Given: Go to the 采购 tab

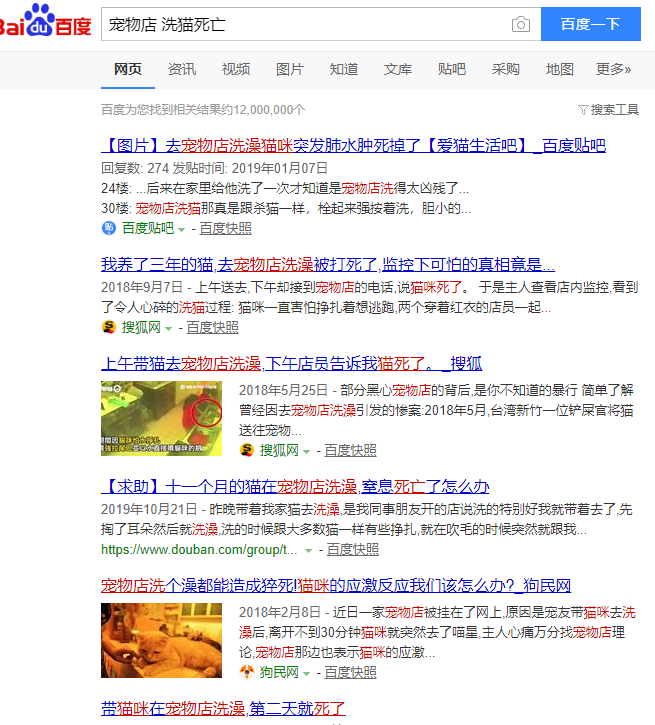Looking at the screenshot, I should [506, 69].
